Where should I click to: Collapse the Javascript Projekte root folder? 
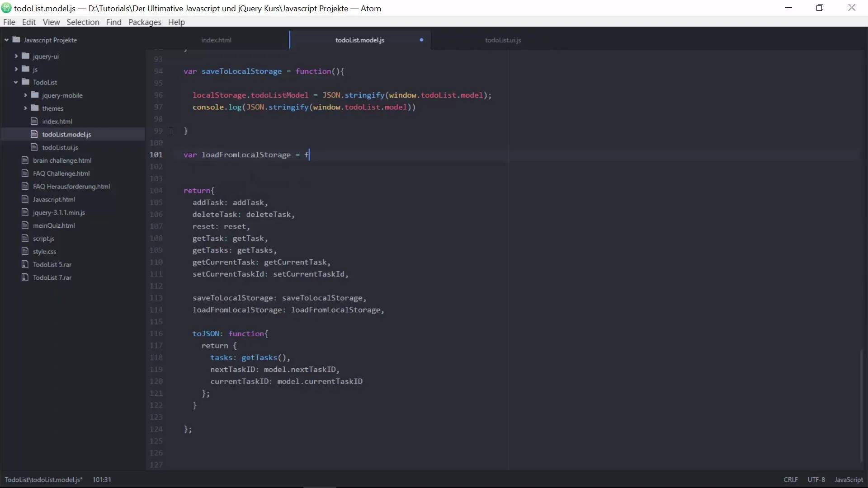click(7, 40)
